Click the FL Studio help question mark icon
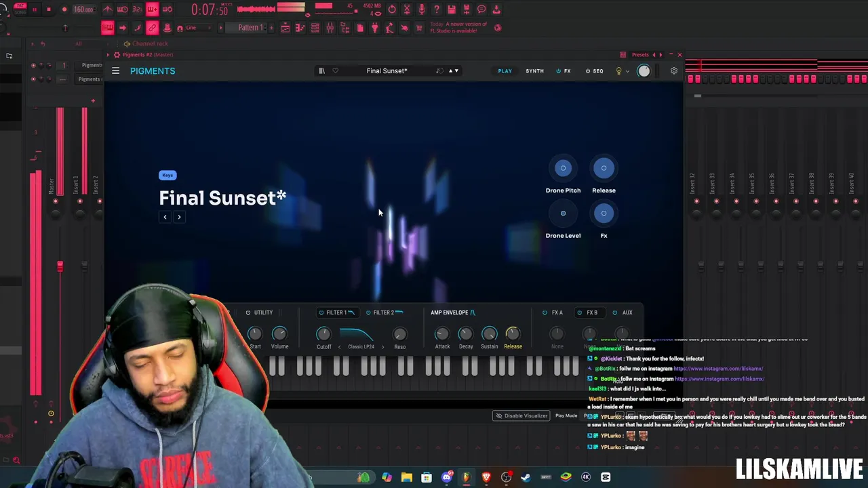Image resolution: width=868 pixels, height=488 pixels. 437,9
